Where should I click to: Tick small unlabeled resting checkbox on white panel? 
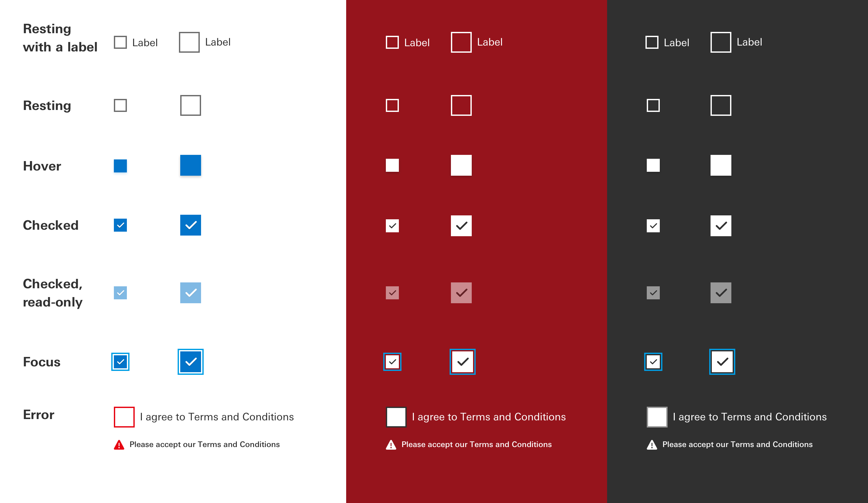tap(120, 105)
